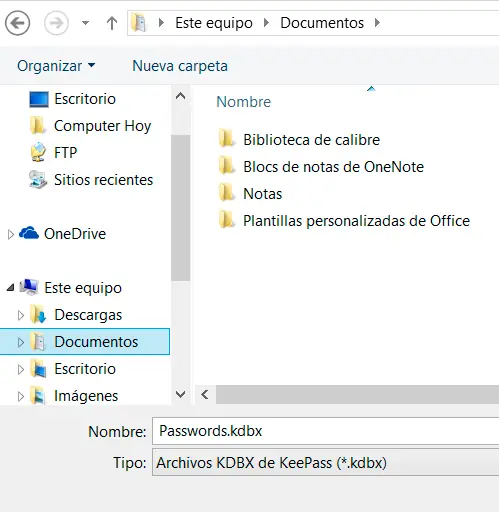The image size is (499, 512).
Task: Click the Computer Hoy folder icon
Action: (x=37, y=126)
